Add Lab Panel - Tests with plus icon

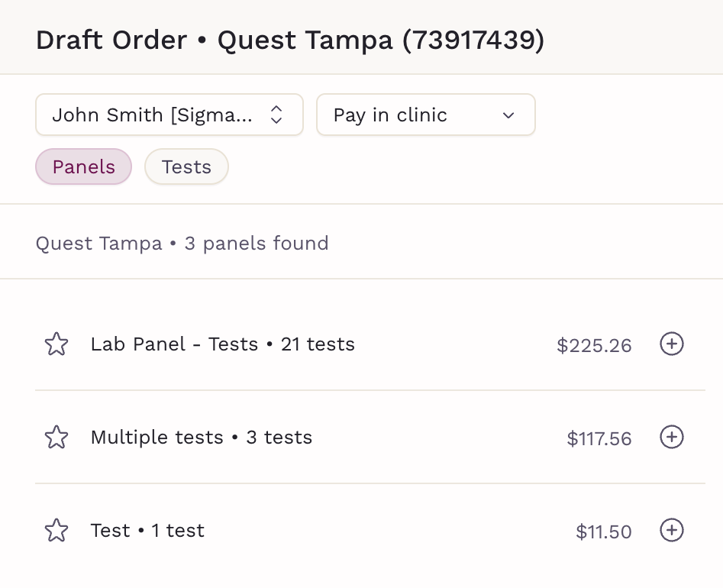(671, 344)
